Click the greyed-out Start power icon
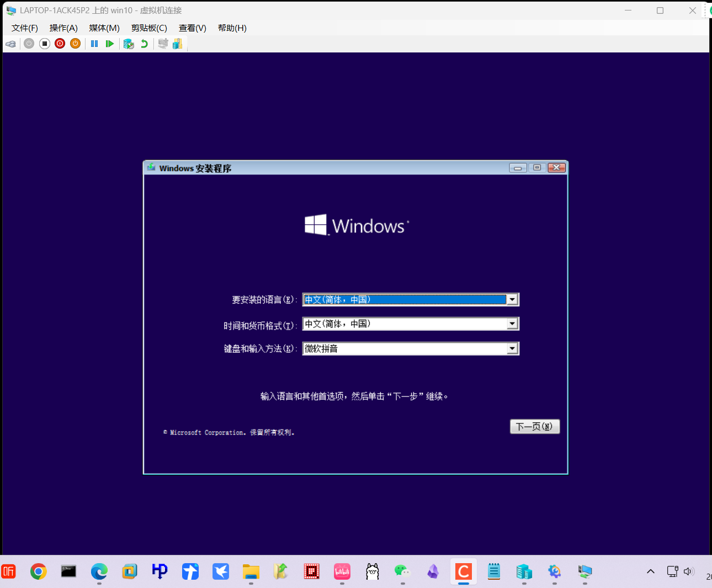Viewport: 712px width, 588px height. click(29, 44)
